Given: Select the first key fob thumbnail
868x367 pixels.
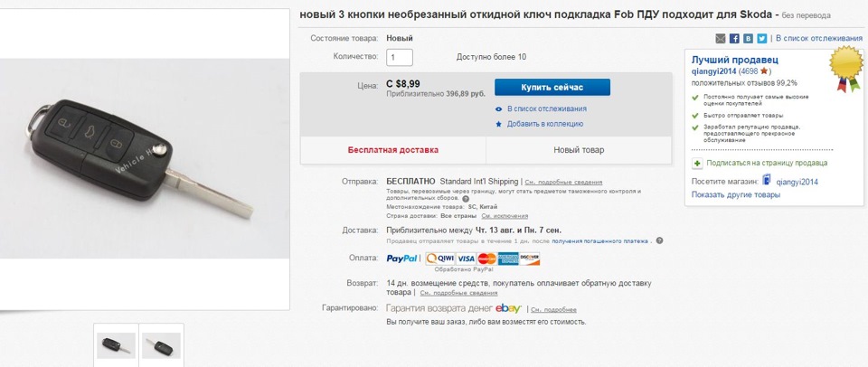Looking at the screenshot, I should [116, 345].
